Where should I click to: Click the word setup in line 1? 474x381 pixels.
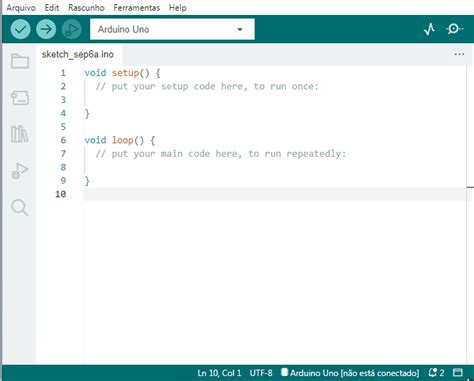click(x=125, y=73)
